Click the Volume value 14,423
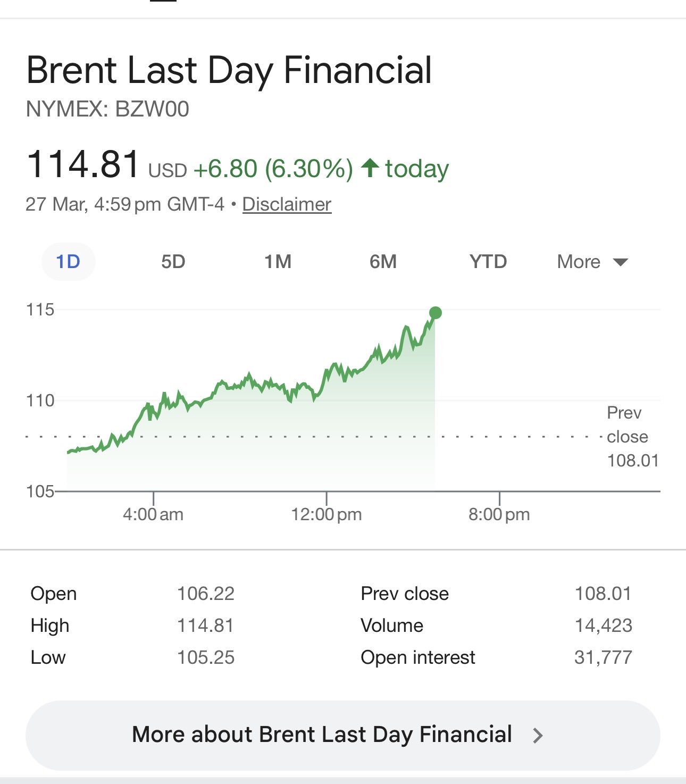Screen dimensions: 686x784 coord(603,625)
